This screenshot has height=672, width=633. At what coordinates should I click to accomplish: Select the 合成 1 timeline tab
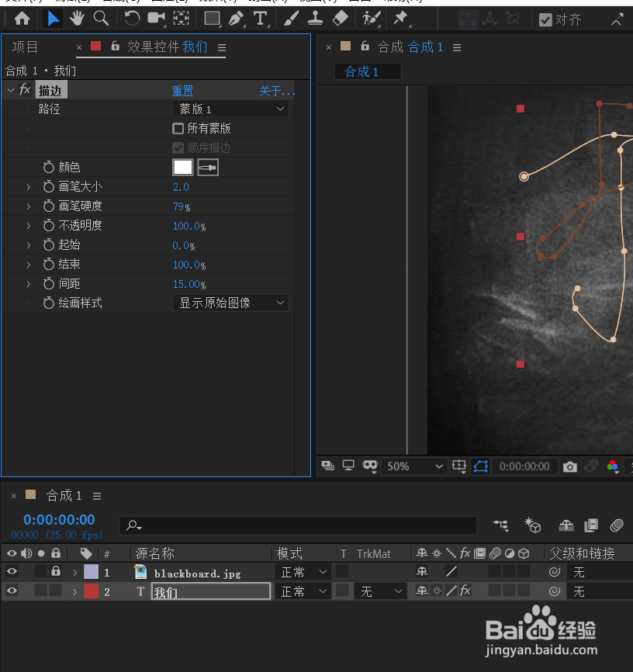(x=64, y=496)
